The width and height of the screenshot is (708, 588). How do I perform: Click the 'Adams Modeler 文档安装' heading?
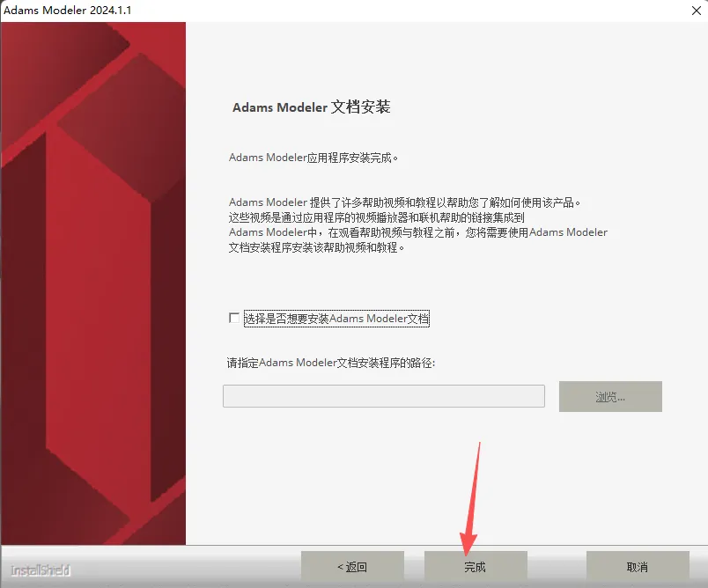click(x=312, y=107)
